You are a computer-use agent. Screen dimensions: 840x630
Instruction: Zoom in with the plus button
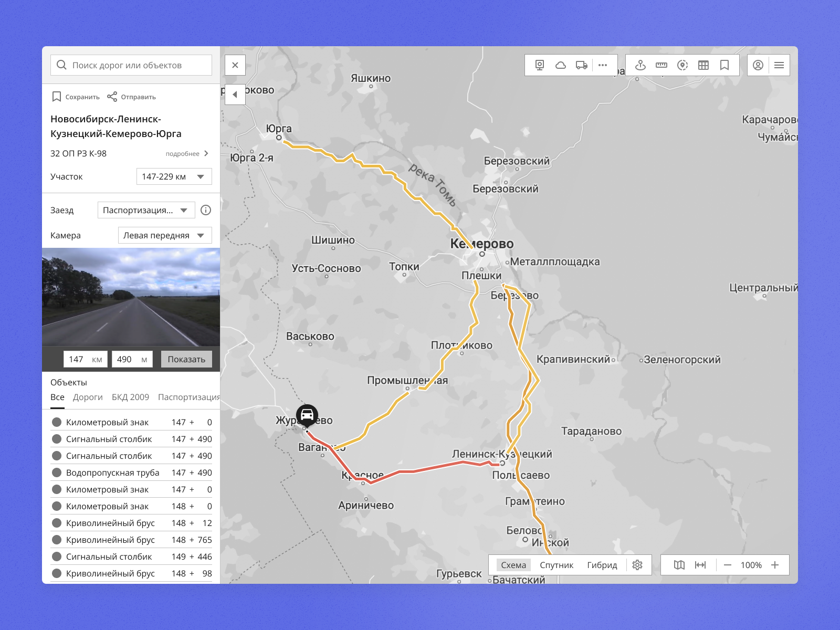click(775, 565)
